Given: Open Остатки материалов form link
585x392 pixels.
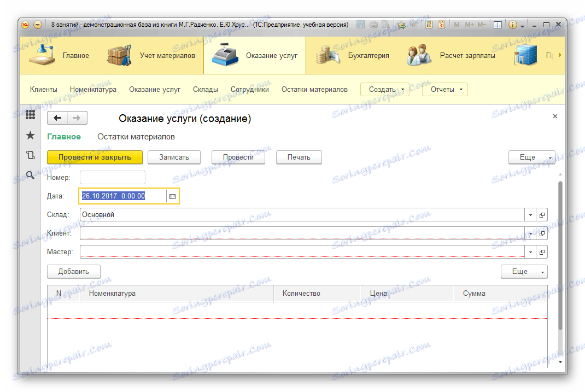Looking at the screenshot, I should tap(136, 137).
